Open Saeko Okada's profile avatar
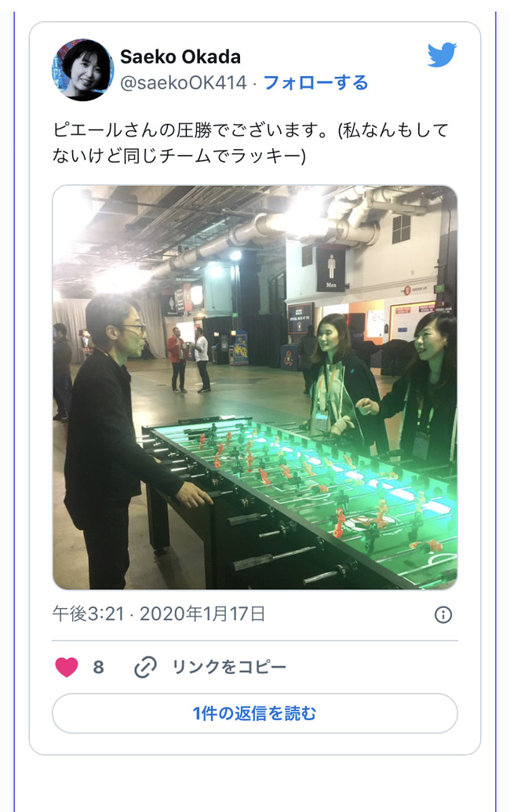The image size is (510, 812). (x=83, y=69)
